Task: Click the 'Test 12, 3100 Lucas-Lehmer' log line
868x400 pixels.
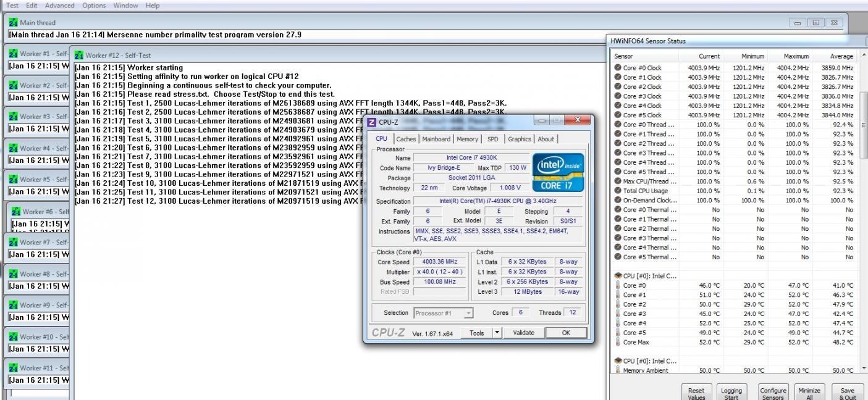Action: click(218, 201)
